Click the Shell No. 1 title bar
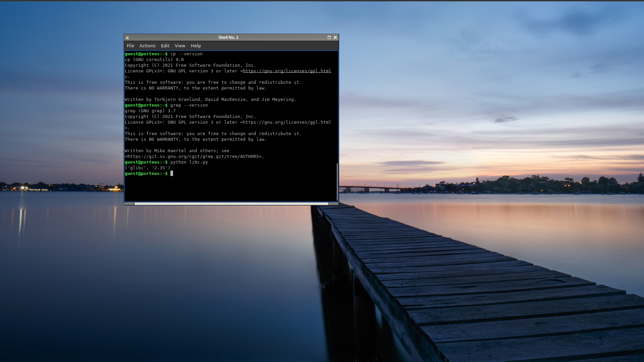Image resolution: width=644 pixels, height=362 pixels. 228,38
